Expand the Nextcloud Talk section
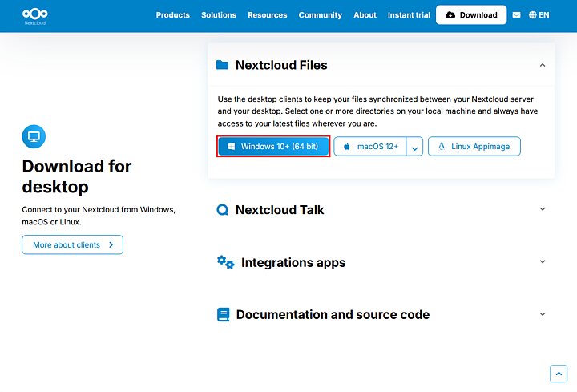Screen dimensions: 577x392 [x=543, y=209]
